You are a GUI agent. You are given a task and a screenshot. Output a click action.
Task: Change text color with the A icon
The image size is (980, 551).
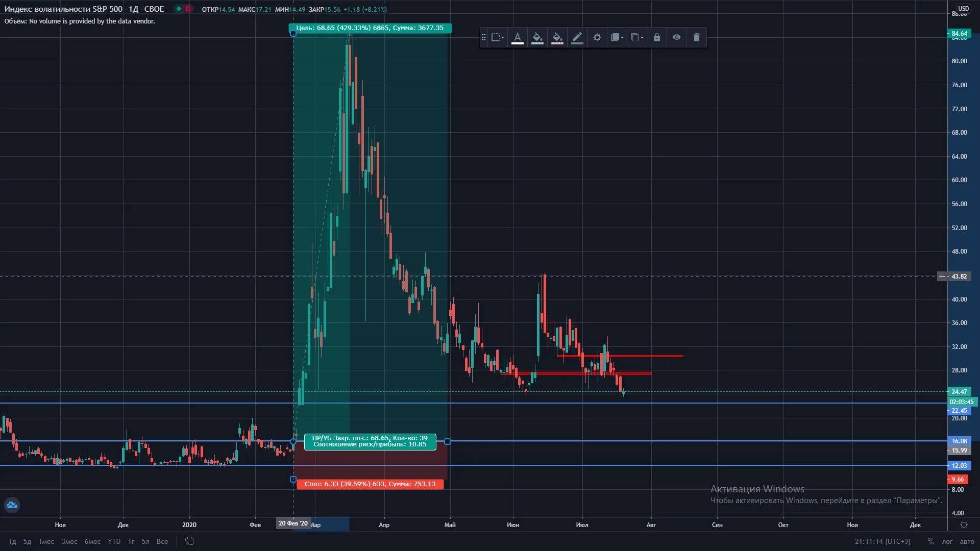tap(517, 37)
